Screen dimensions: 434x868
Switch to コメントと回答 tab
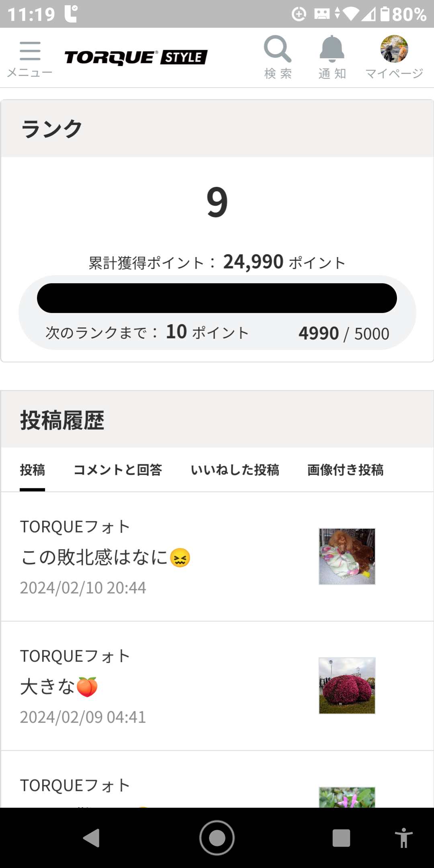[118, 470]
